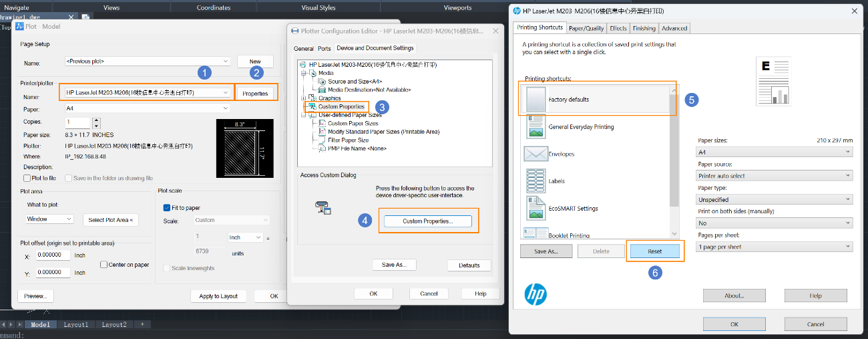This screenshot has height=339, width=868.
Task: Switch to the Layout1 tab
Action: tap(75, 324)
